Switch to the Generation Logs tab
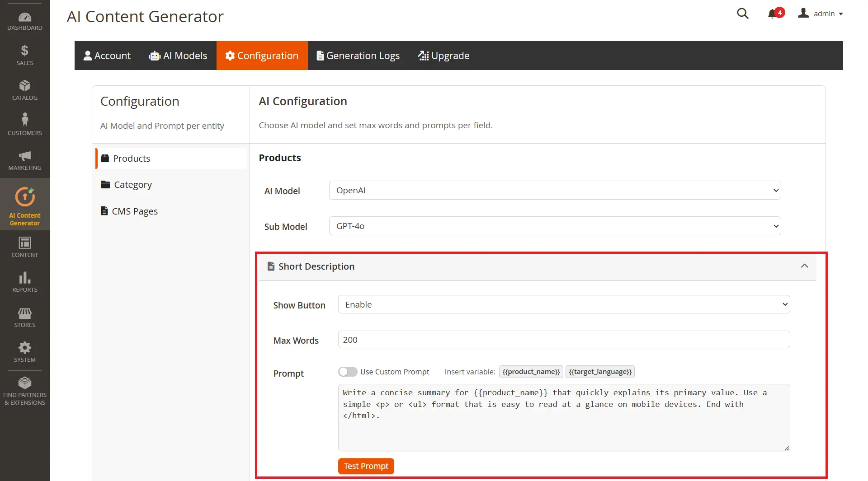The image size is (868, 481). click(x=358, y=55)
